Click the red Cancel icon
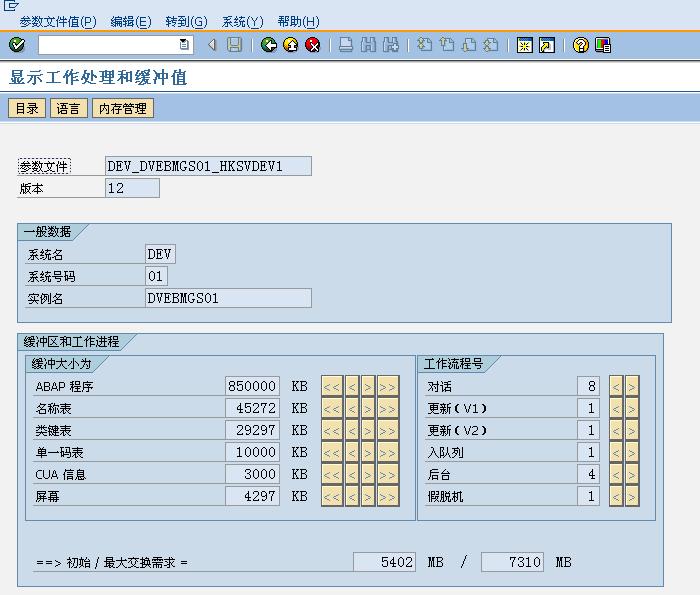 (x=312, y=45)
